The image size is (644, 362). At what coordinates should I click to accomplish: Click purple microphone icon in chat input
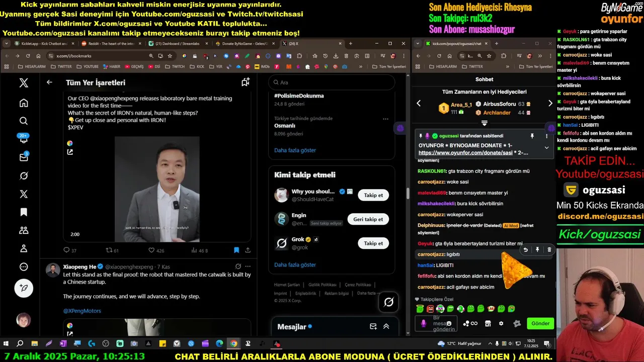(423, 323)
